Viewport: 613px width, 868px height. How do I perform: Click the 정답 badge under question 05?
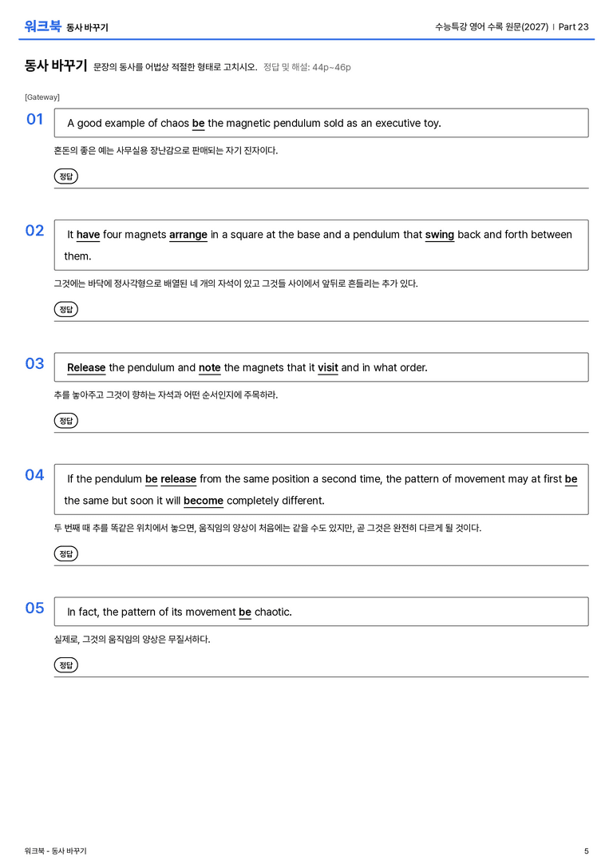click(65, 665)
